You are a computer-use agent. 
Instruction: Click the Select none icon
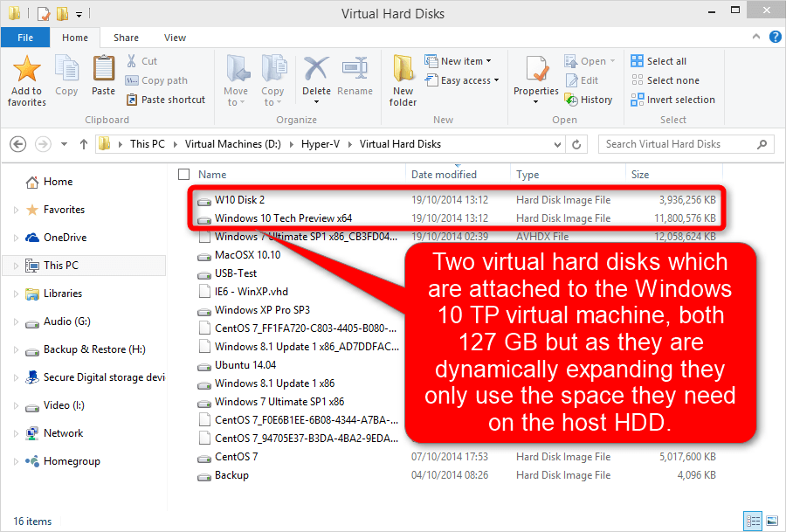638,80
